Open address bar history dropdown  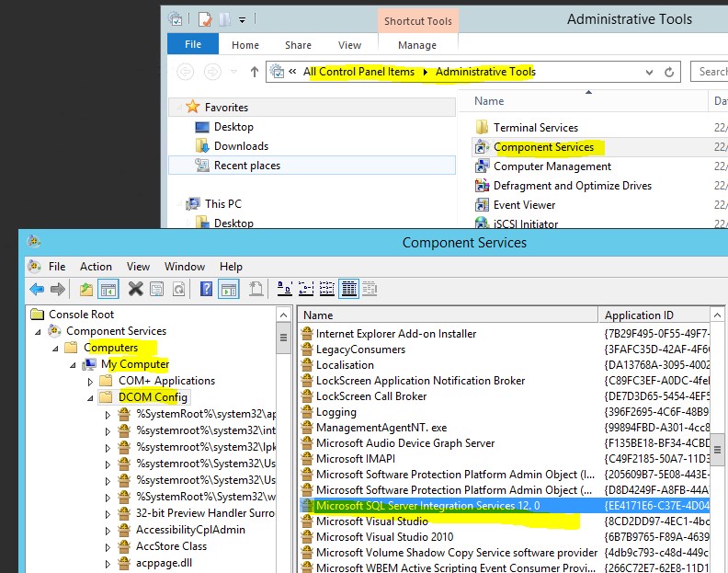click(x=649, y=72)
